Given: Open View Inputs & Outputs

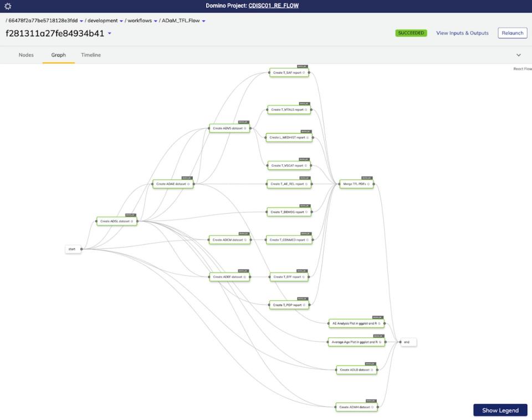Looking at the screenshot, I should point(463,33).
